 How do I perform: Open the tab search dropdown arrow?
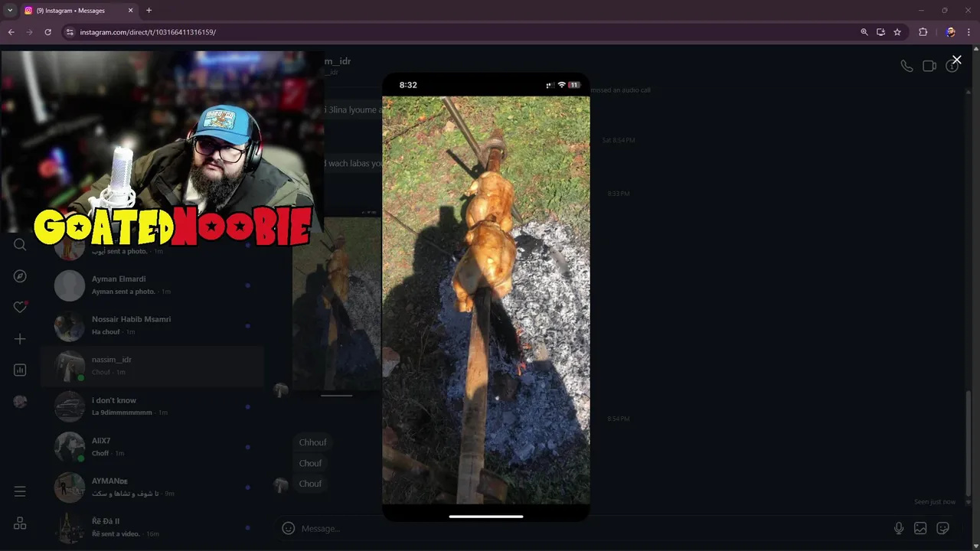(x=10, y=11)
